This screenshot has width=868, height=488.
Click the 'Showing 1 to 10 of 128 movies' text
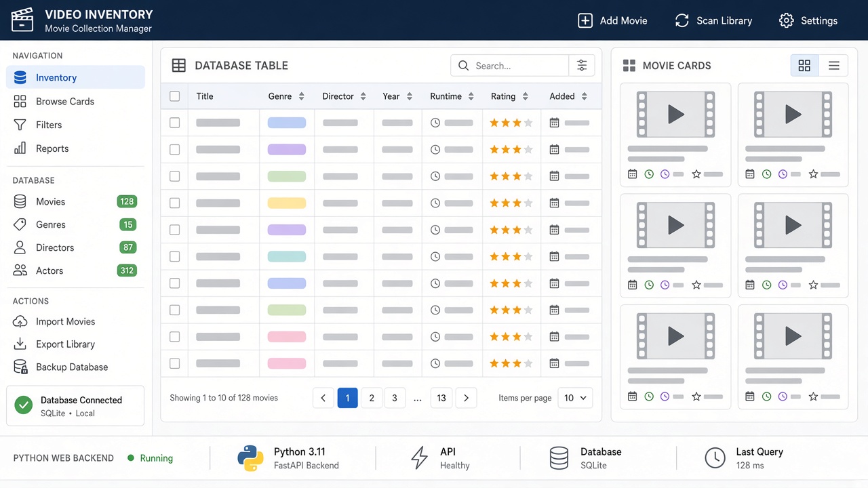coord(224,398)
